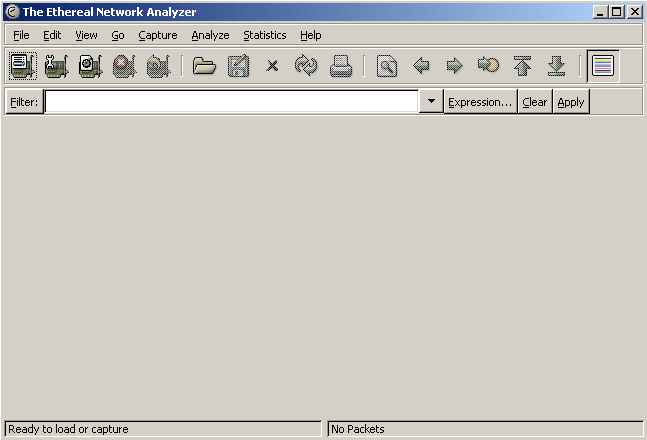Open the File menu
The height and width of the screenshot is (440, 647).
pyautogui.click(x=21, y=35)
